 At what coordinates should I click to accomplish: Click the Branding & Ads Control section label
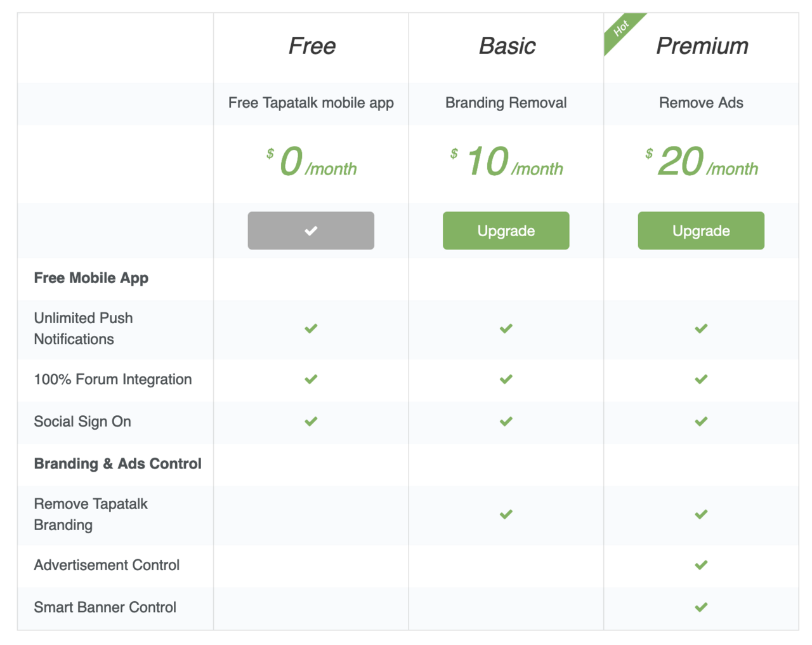click(117, 463)
